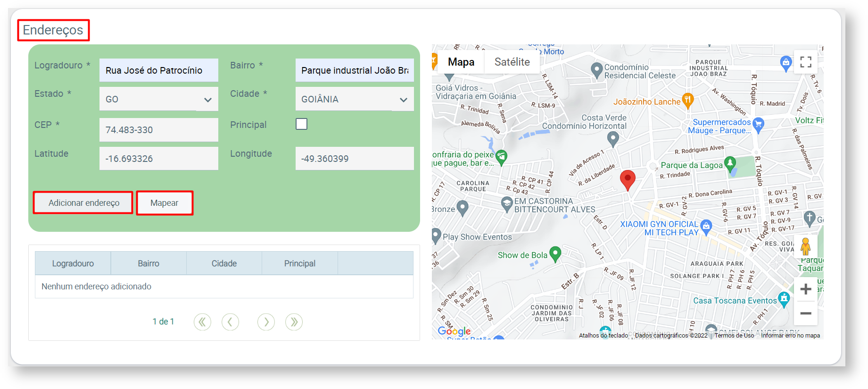
Task: Go to previous page of address table
Action: click(x=230, y=322)
